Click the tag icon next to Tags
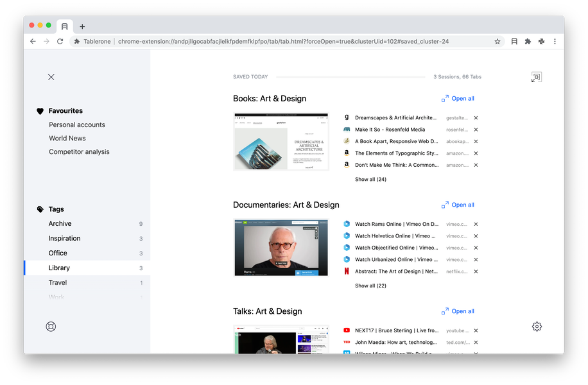This screenshot has height=385, width=588. [x=40, y=209]
